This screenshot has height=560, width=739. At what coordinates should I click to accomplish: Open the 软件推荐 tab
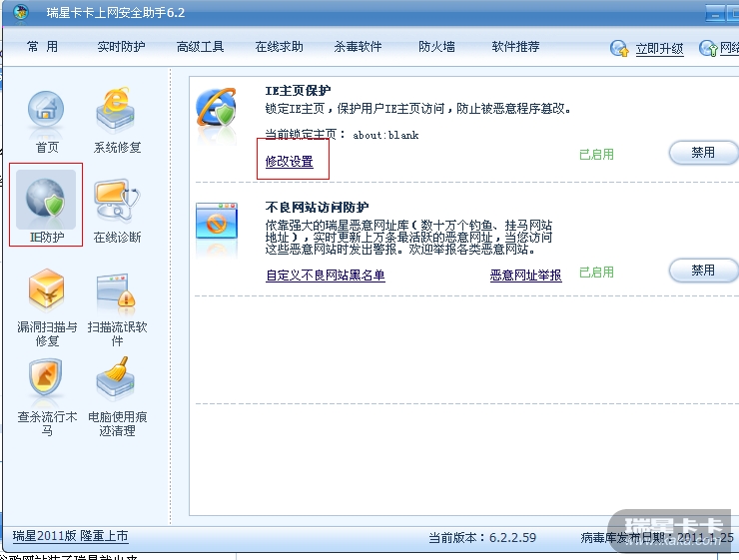pyautogui.click(x=515, y=47)
